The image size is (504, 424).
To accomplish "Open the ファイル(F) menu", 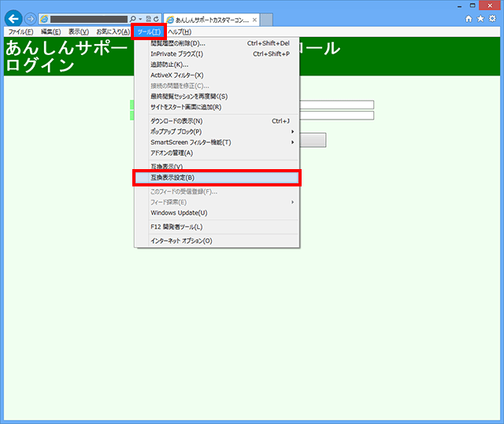I will click(x=20, y=31).
